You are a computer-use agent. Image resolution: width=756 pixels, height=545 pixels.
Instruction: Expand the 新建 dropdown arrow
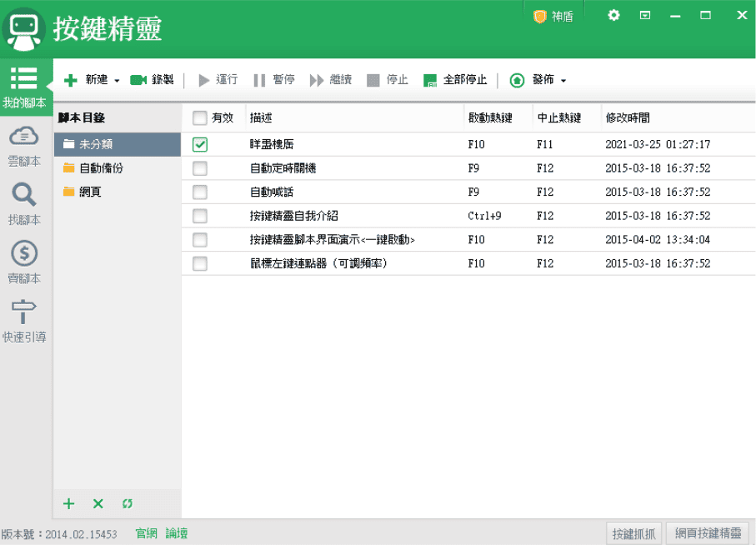pos(117,81)
